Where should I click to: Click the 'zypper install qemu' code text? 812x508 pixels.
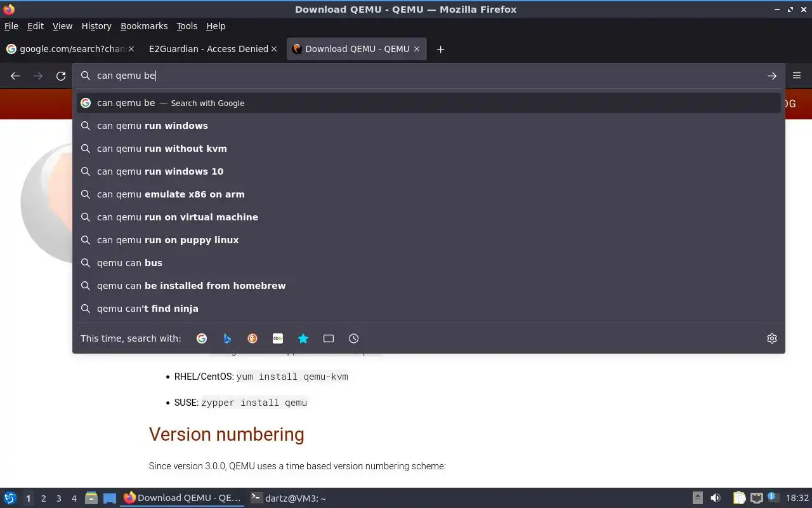point(254,403)
